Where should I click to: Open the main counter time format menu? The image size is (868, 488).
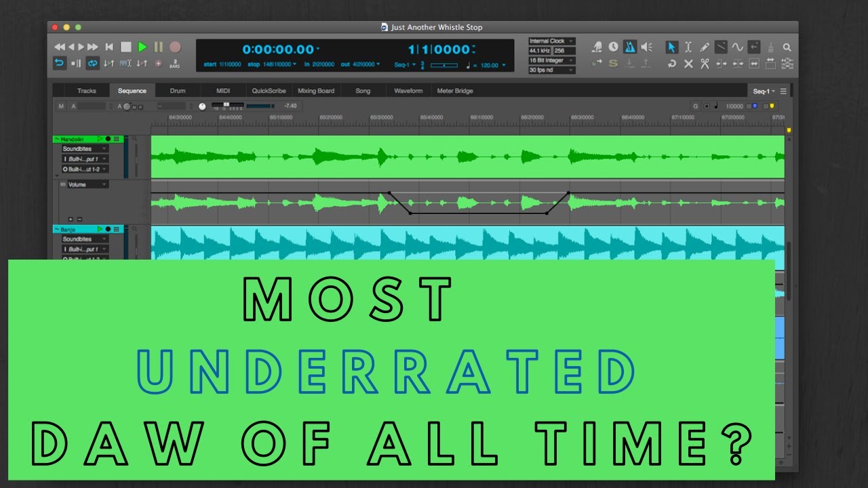(x=317, y=49)
